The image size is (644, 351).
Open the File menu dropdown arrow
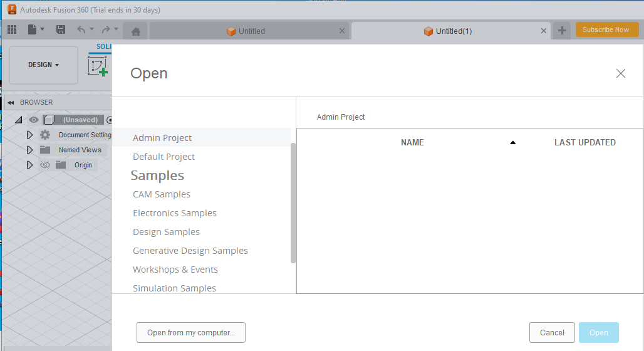click(x=42, y=29)
